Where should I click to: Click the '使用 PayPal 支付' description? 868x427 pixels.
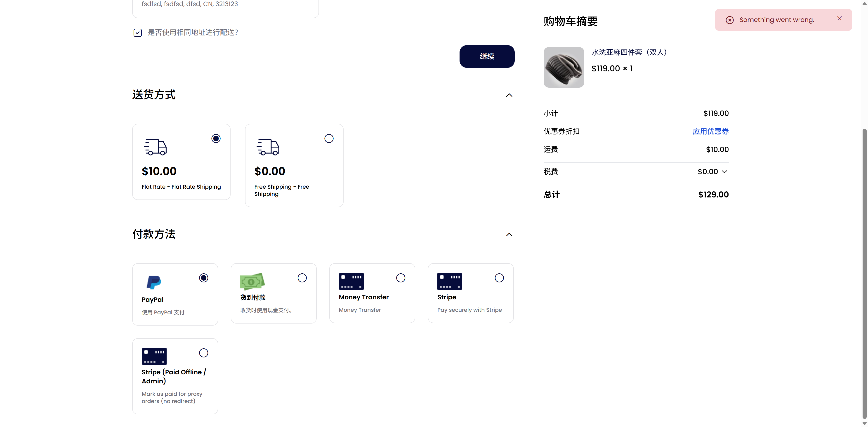pyautogui.click(x=163, y=312)
